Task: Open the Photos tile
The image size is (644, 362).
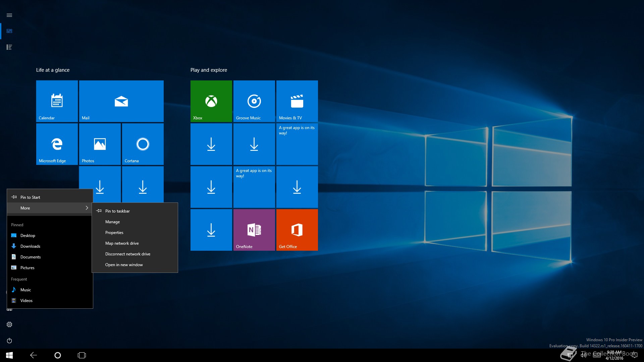Action: (100, 144)
